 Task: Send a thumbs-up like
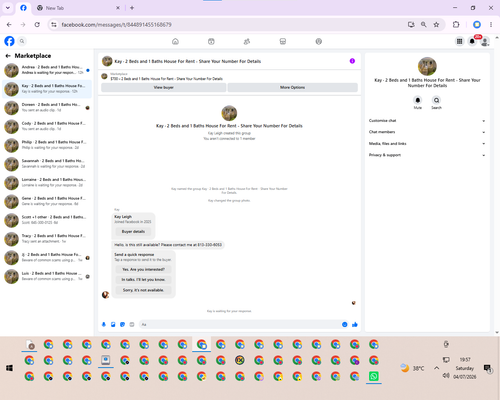[x=355, y=324]
